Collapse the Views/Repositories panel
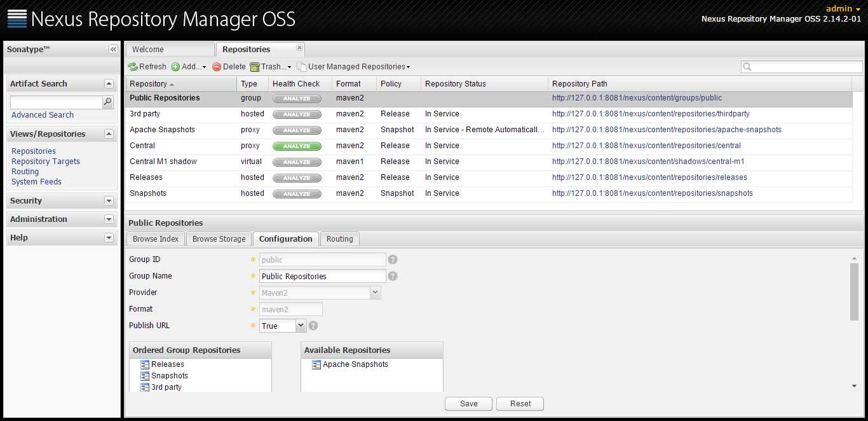Viewport: 868px width, 421px height. (109, 134)
